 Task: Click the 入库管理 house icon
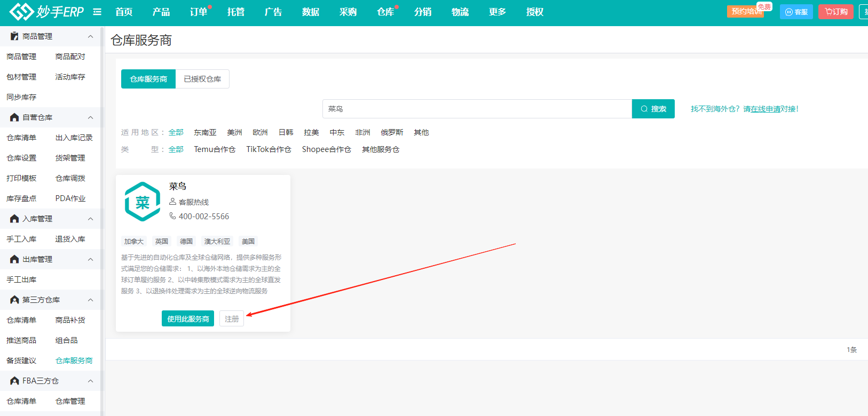14,219
